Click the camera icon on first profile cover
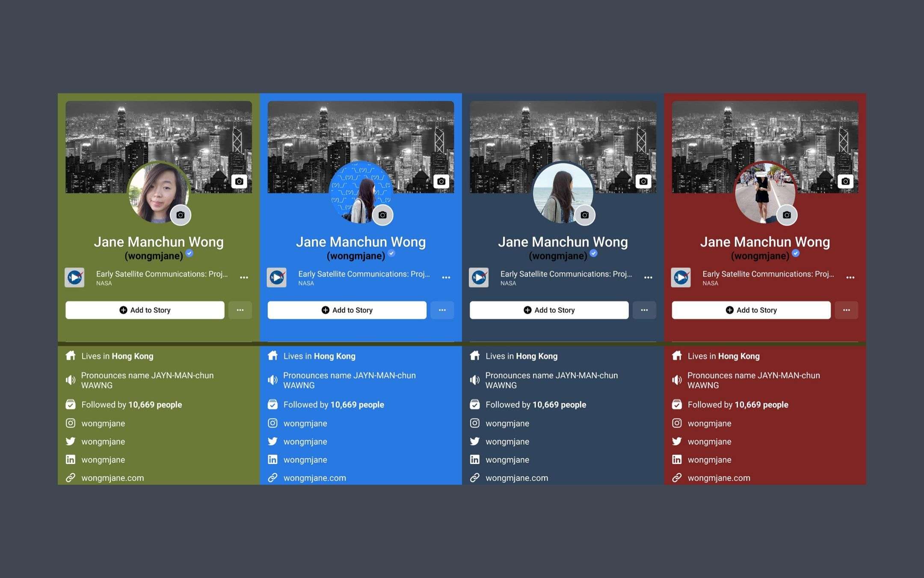Viewport: 924px width, 578px height. point(238,181)
